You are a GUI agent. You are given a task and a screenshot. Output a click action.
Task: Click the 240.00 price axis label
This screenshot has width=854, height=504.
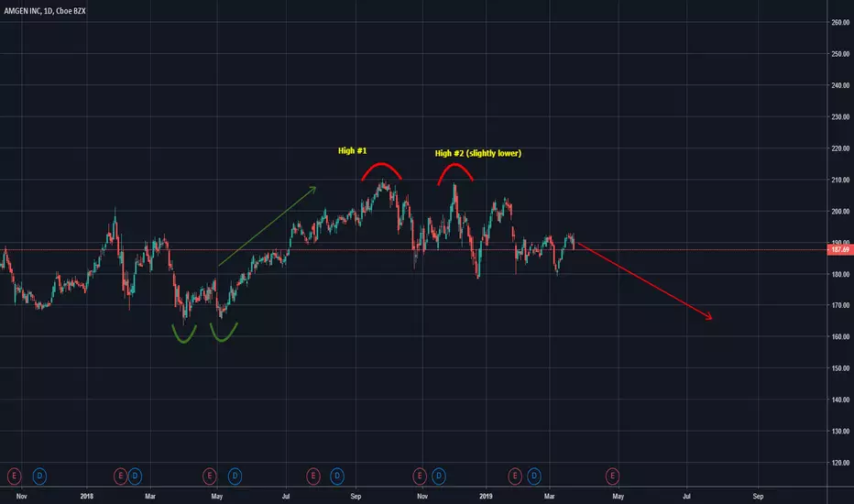(840, 85)
